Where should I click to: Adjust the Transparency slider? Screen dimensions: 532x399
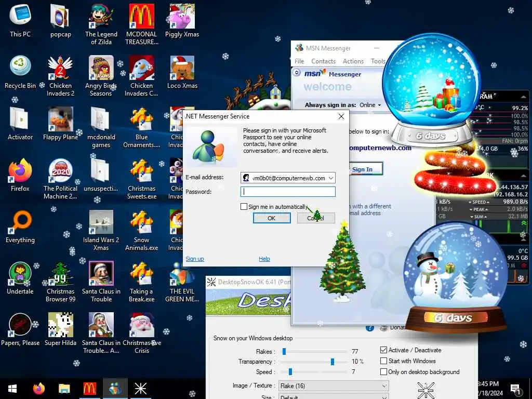click(332, 362)
